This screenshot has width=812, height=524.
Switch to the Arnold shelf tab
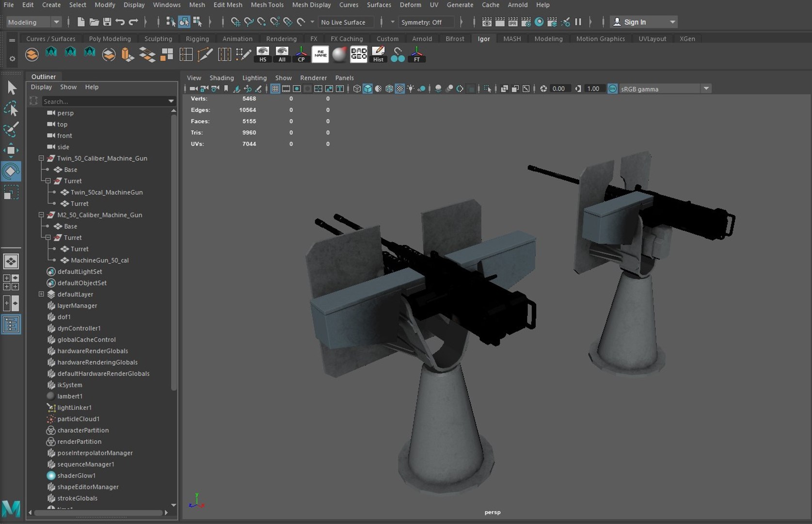pyautogui.click(x=422, y=39)
